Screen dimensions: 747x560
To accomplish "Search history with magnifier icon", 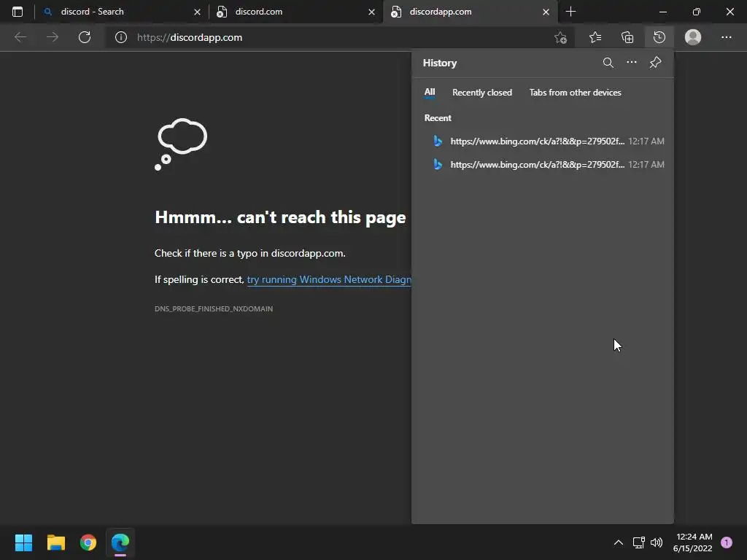I will coord(608,63).
